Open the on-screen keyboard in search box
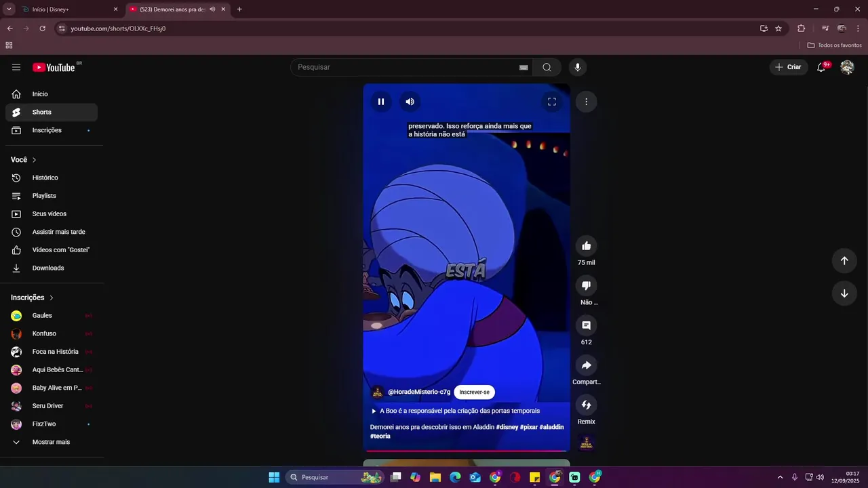868x488 pixels. point(524,67)
